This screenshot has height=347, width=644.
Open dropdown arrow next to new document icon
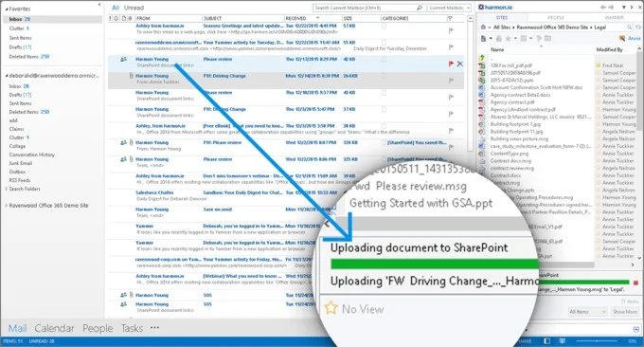[491, 39]
